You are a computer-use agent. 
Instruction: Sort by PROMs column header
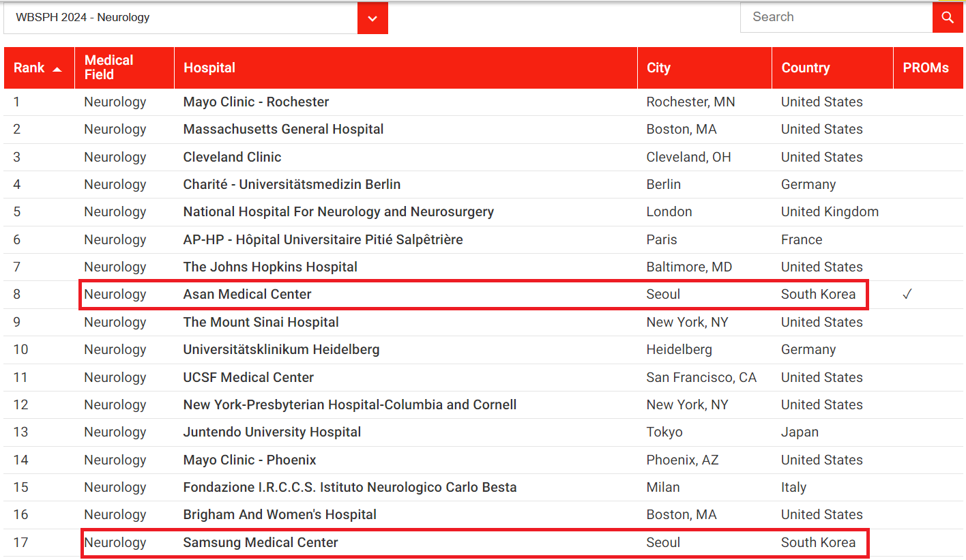928,68
